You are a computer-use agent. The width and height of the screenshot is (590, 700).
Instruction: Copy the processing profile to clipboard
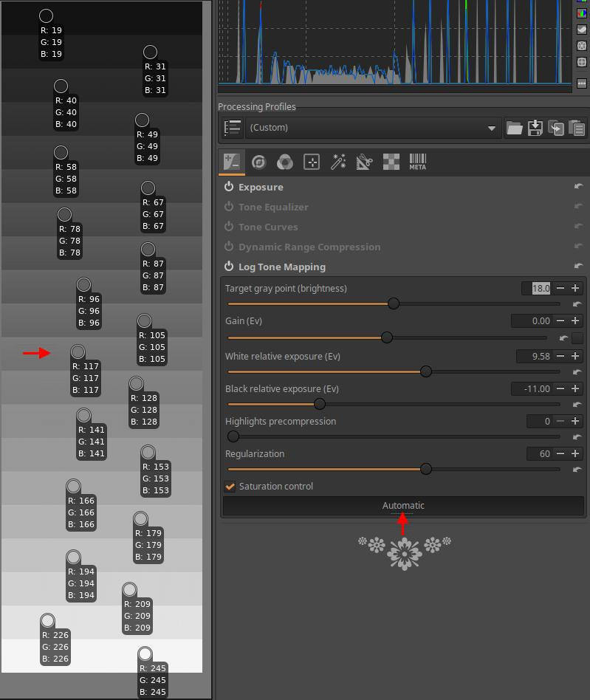point(556,128)
